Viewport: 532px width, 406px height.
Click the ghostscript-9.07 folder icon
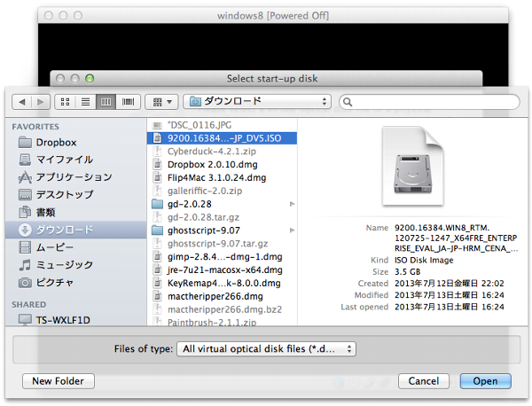157,230
